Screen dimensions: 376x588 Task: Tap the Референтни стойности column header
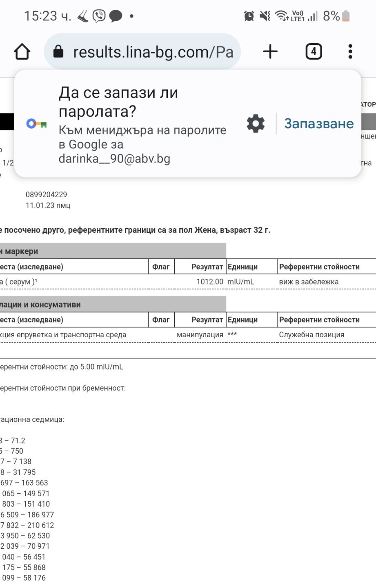pyautogui.click(x=319, y=267)
